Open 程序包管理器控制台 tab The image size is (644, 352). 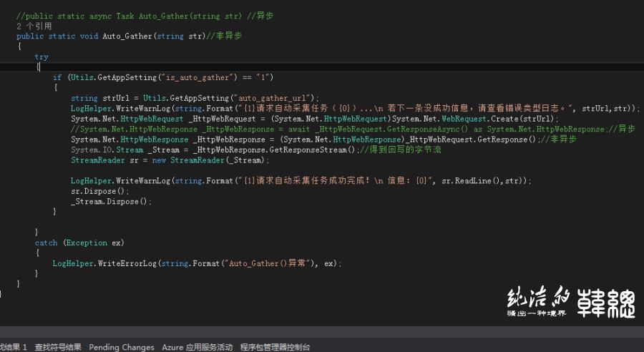click(x=275, y=347)
